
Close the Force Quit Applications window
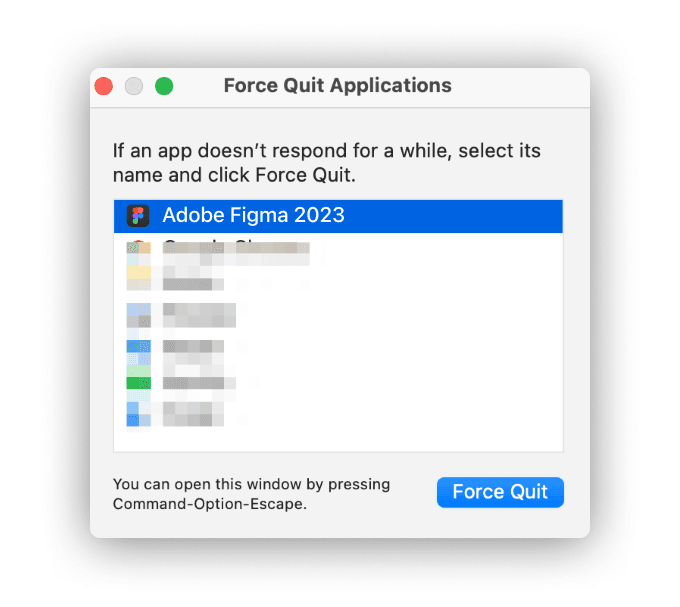tap(103, 86)
